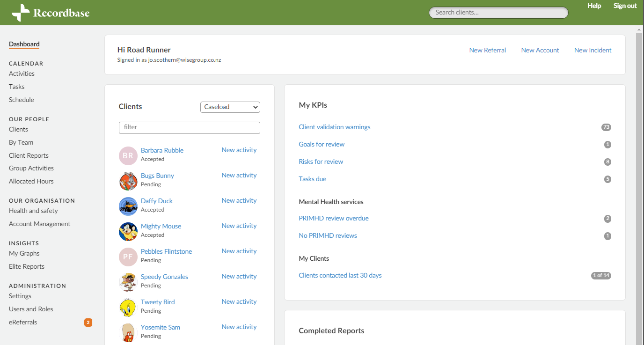This screenshot has width=644, height=345.
Task: Open Risks for review list
Action: 321,161
